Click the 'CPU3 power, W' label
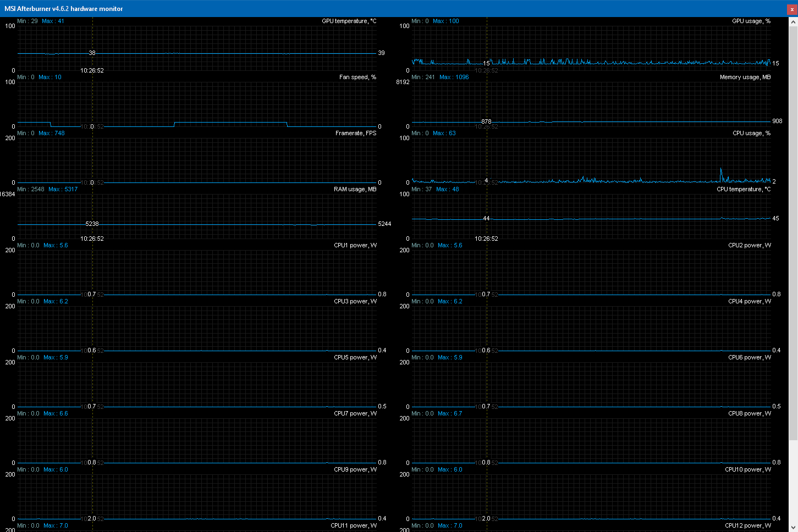 [355, 302]
